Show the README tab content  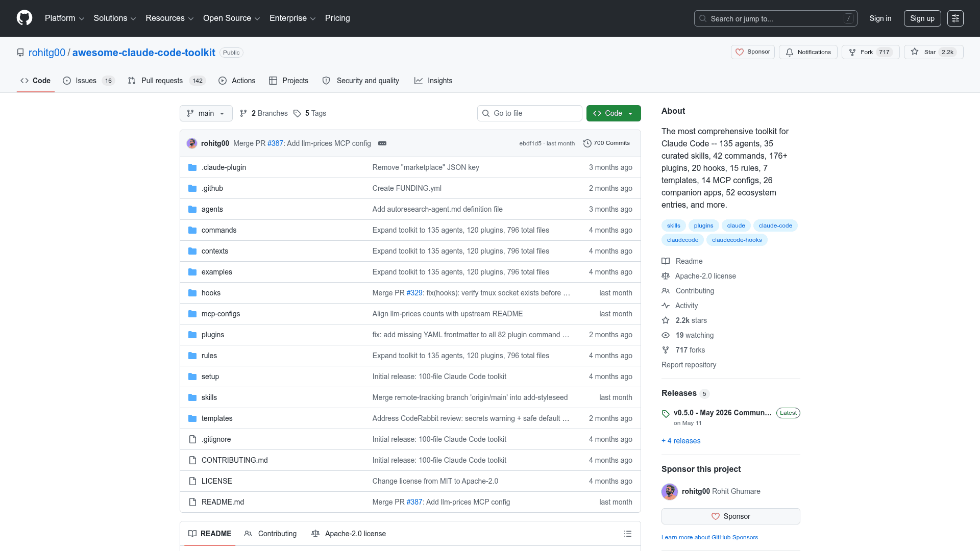210,534
